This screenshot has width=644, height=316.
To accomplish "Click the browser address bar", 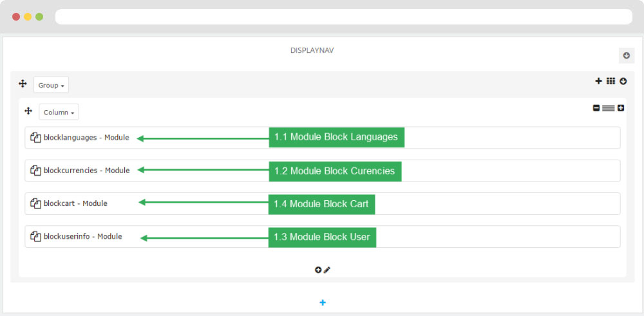I will coord(344,17).
